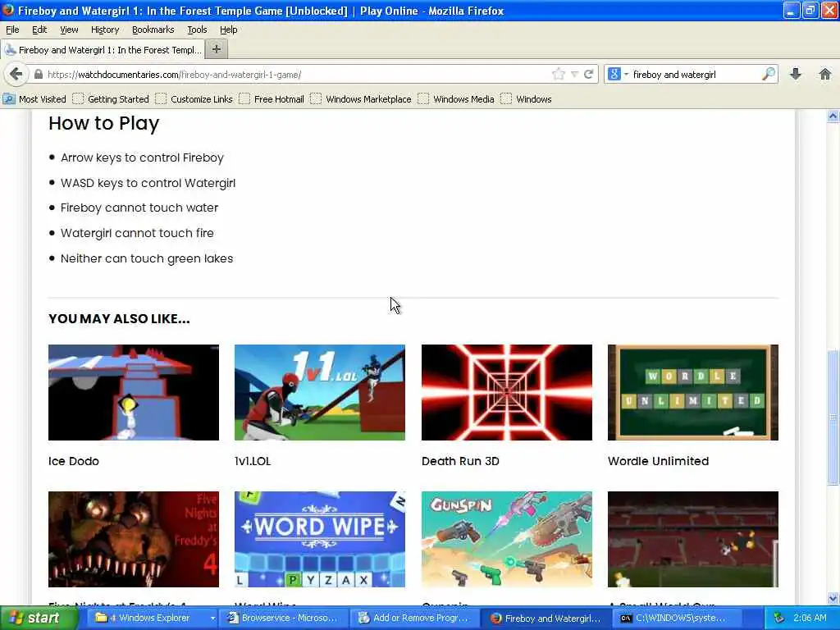Click the scroll up arrow of page scrollbar
Screen dimensions: 840x630
(x=833, y=116)
